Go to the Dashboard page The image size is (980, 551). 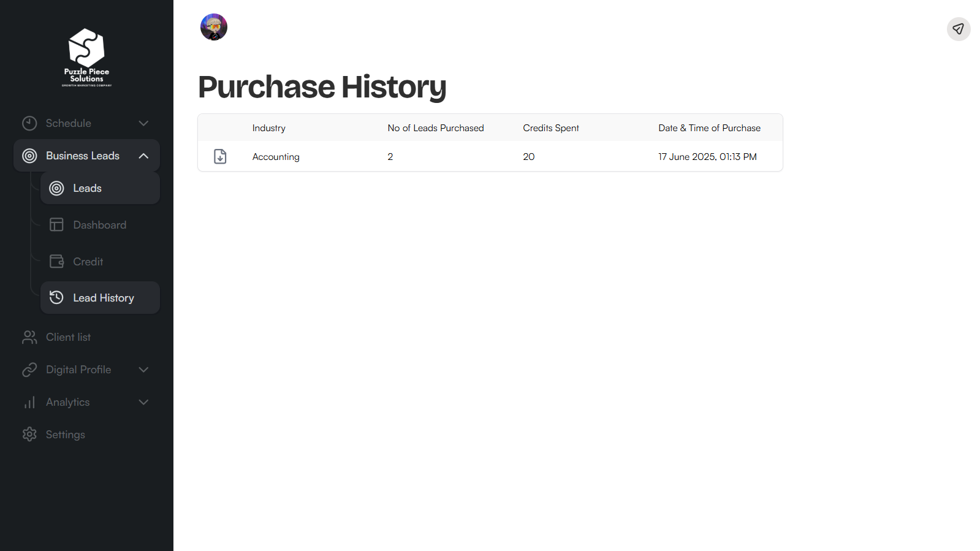point(99,225)
